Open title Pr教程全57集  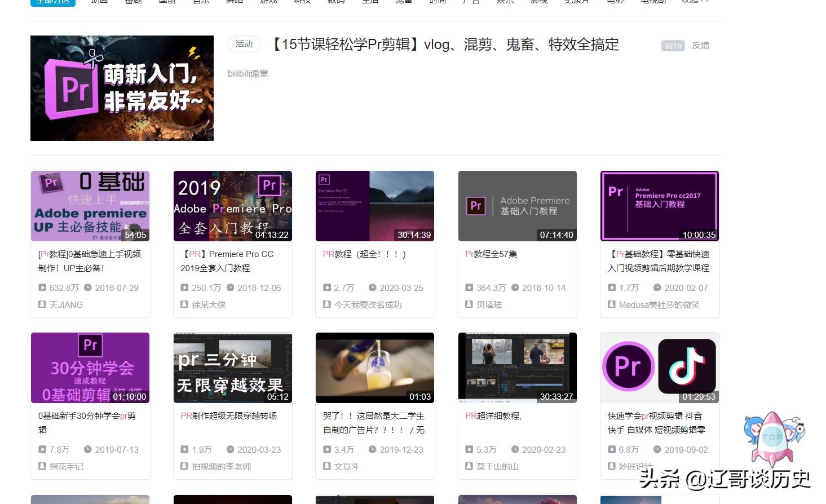click(491, 254)
